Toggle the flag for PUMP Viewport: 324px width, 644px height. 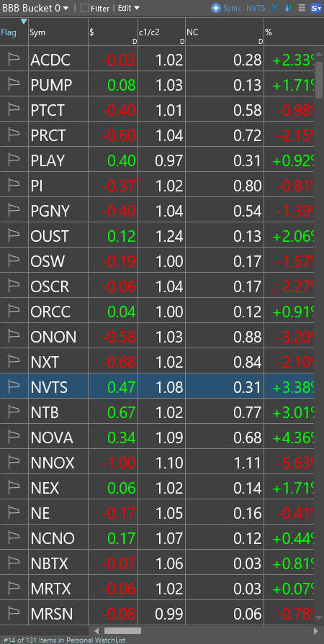click(14, 85)
